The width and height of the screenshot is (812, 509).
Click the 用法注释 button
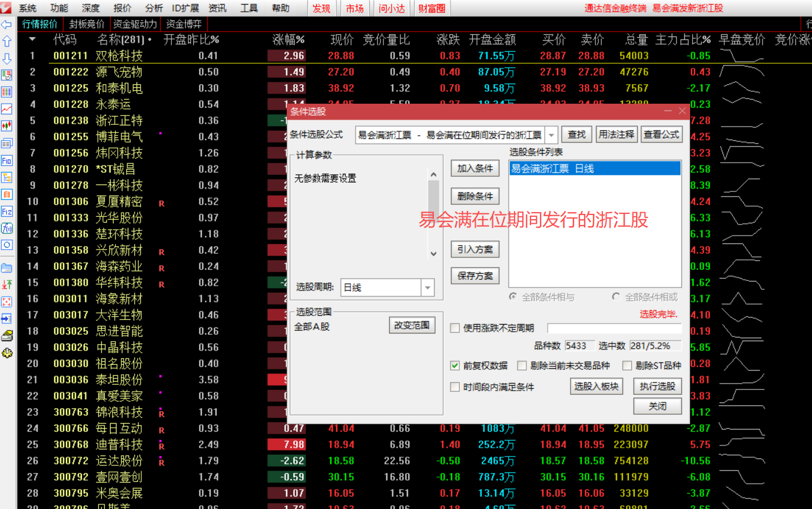click(x=617, y=134)
